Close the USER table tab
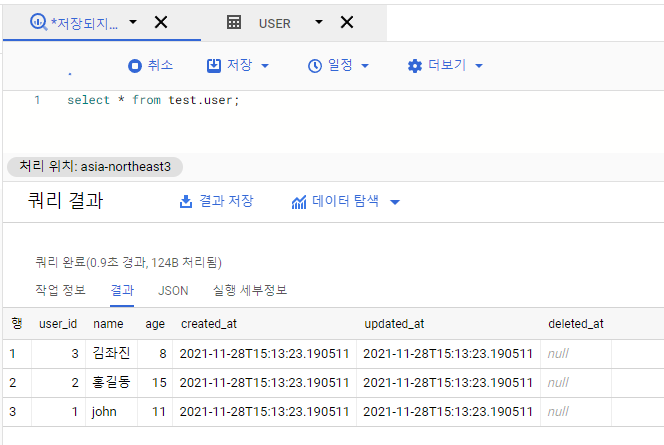 (347, 22)
